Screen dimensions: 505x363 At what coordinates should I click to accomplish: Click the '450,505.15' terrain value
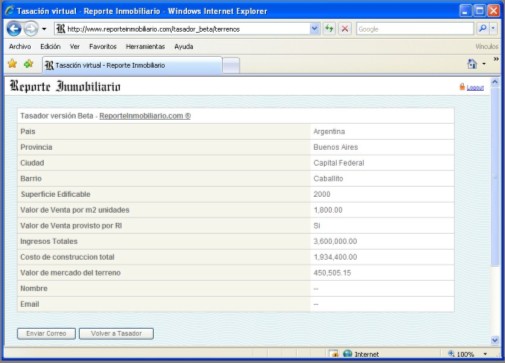click(332, 273)
